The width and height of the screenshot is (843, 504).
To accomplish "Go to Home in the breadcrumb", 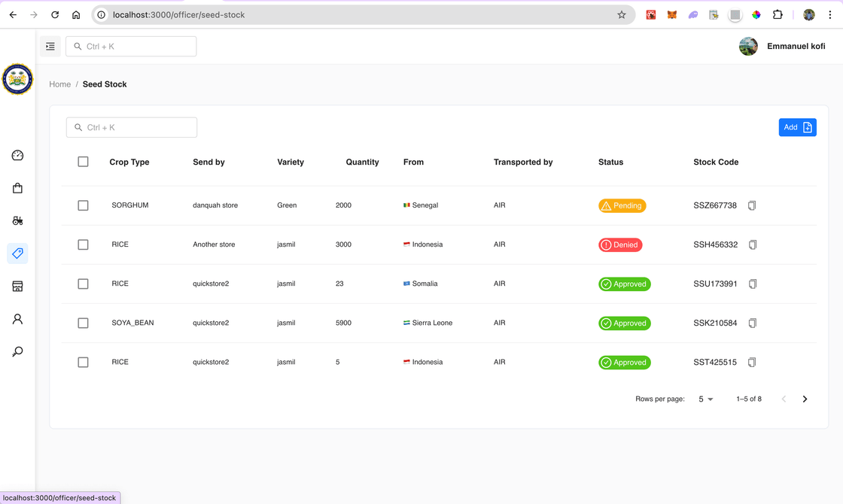I will pyautogui.click(x=59, y=84).
